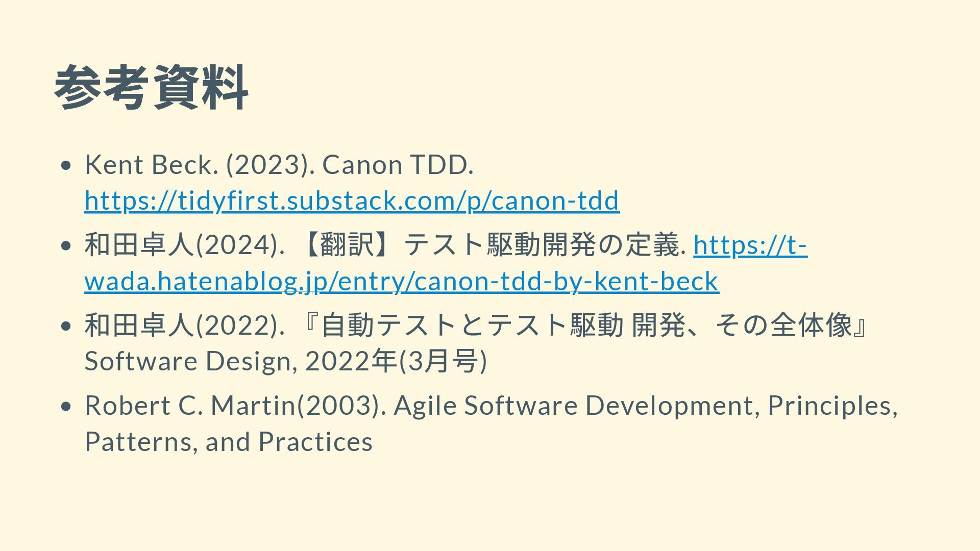The width and height of the screenshot is (980, 551).
Task: Click the Canon TDD. title text
Action: (398, 165)
